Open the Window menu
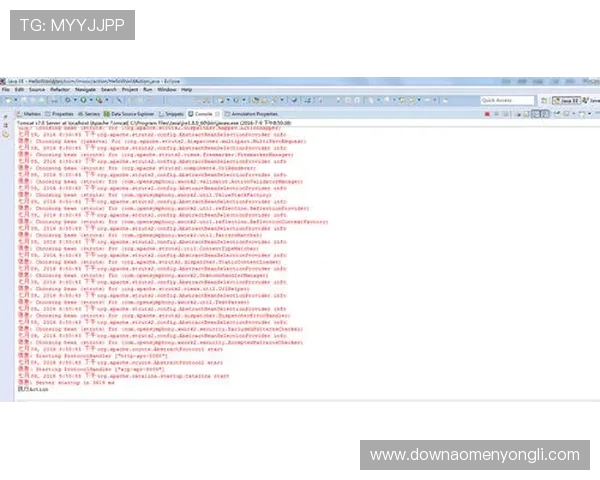 tap(167, 89)
